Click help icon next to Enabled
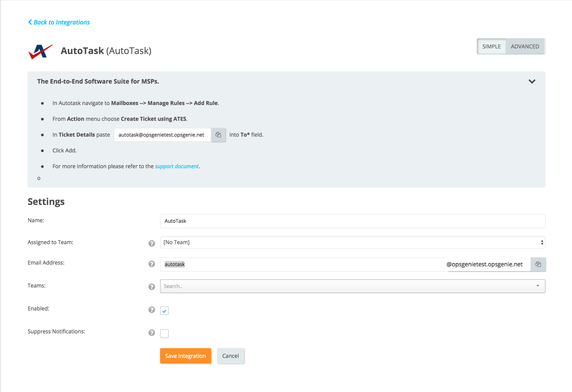Image resolution: width=572 pixels, height=392 pixels. pos(152,310)
